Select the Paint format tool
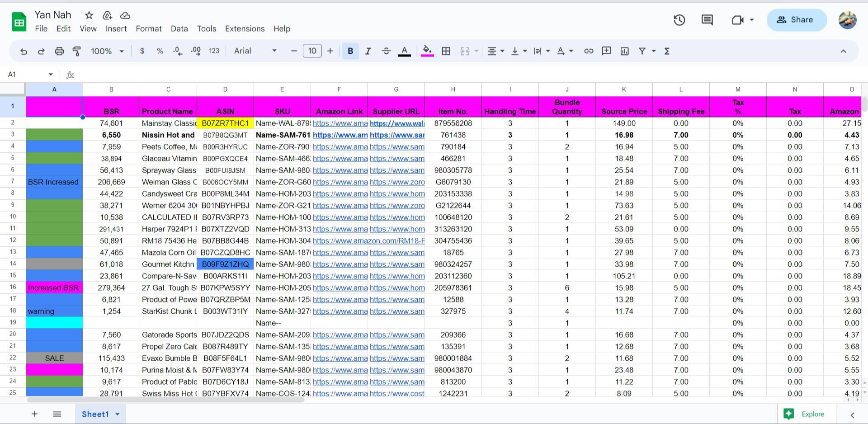868x424 pixels. [77, 52]
